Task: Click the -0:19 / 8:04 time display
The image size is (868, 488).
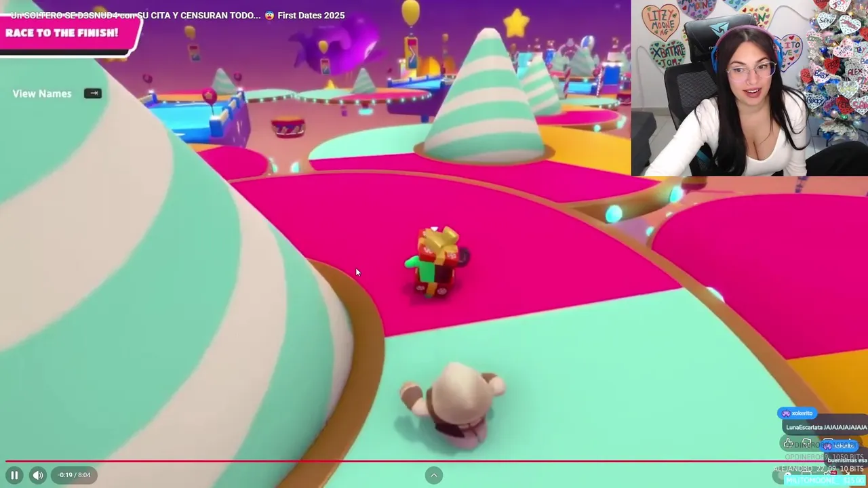Action: click(75, 475)
